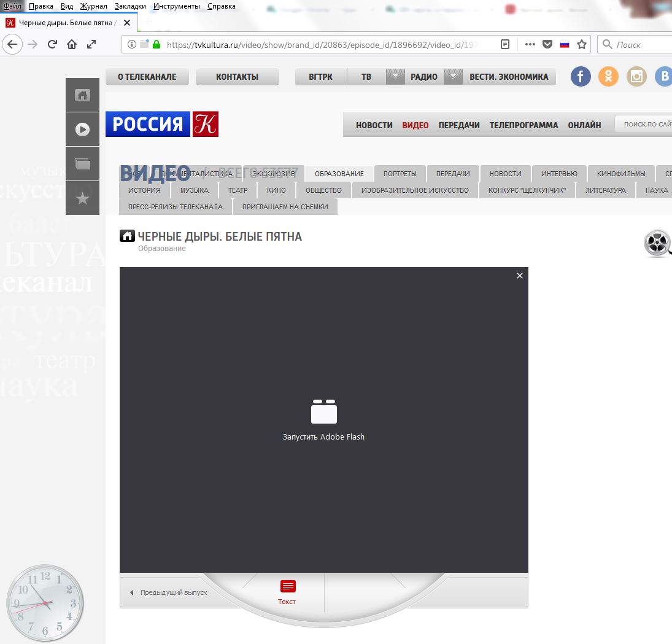Click О ТЕЛЕКАНАЛЕ button
The width and height of the screenshot is (672, 644).
point(147,77)
